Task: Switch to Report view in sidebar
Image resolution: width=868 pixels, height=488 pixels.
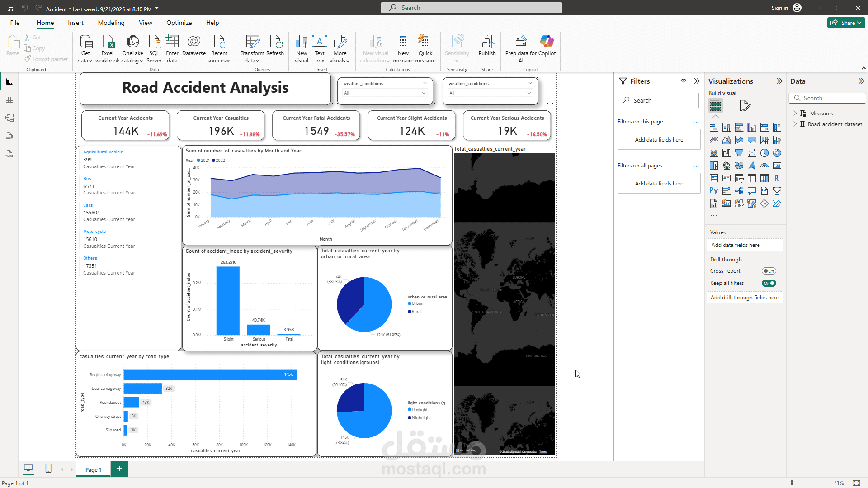Action: tap(9, 81)
